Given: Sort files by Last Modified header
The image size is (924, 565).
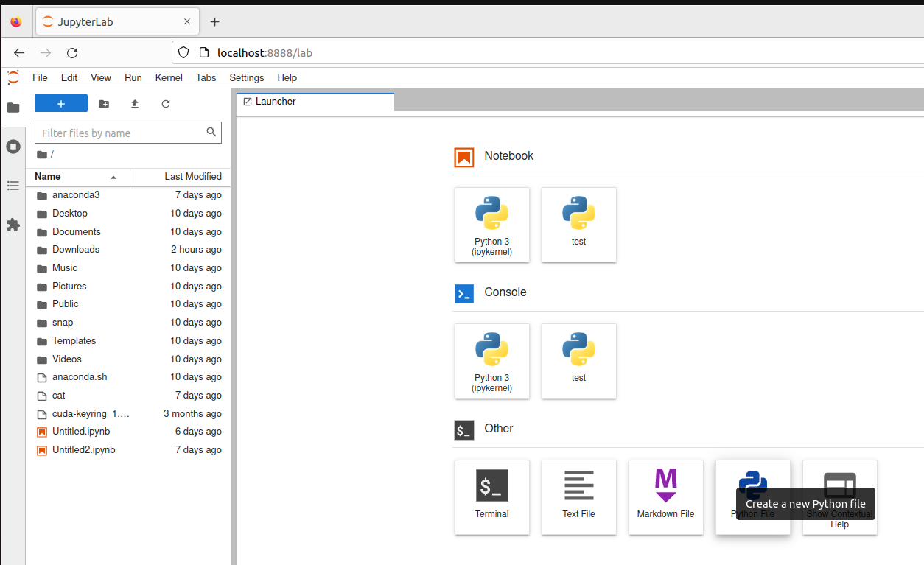Looking at the screenshot, I should click(x=180, y=177).
